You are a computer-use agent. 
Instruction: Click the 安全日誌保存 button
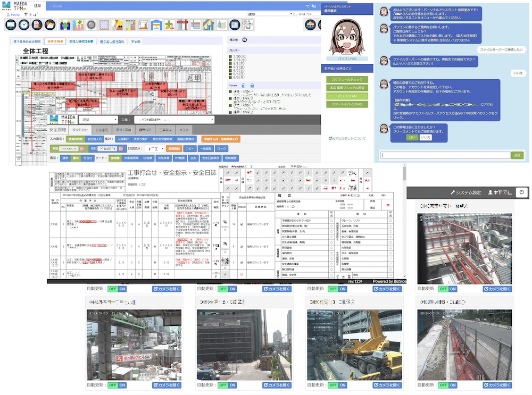[x=210, y=158]
